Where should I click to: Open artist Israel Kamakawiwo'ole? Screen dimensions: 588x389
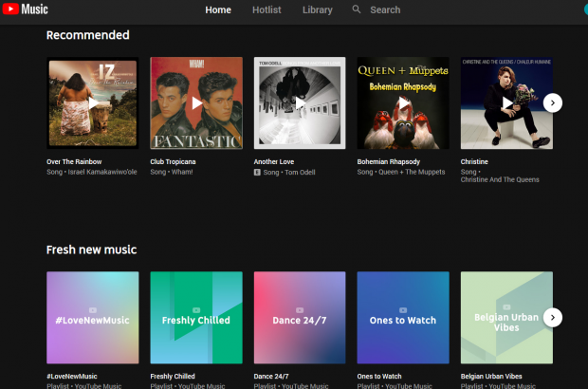coord(102,172)
